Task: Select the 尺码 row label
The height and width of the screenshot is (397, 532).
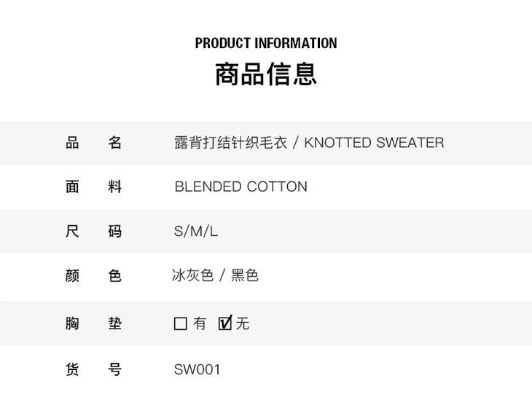Action: coord(93,232)
